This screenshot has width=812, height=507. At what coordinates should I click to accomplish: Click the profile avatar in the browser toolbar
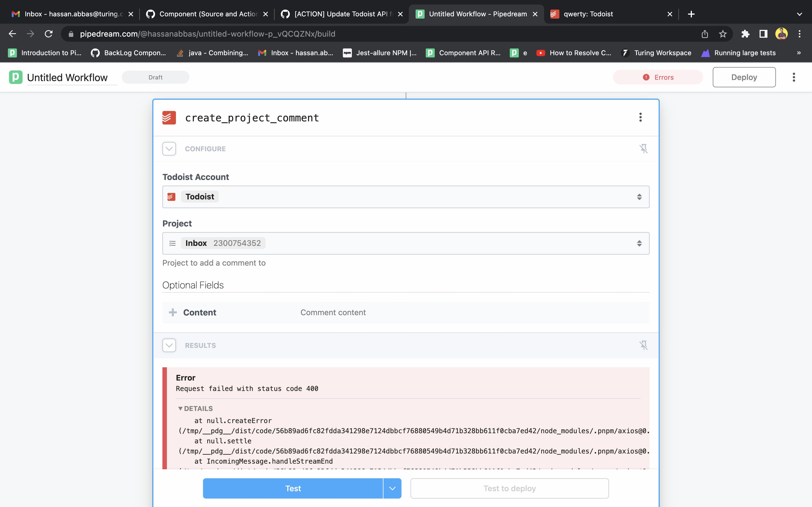782,34
